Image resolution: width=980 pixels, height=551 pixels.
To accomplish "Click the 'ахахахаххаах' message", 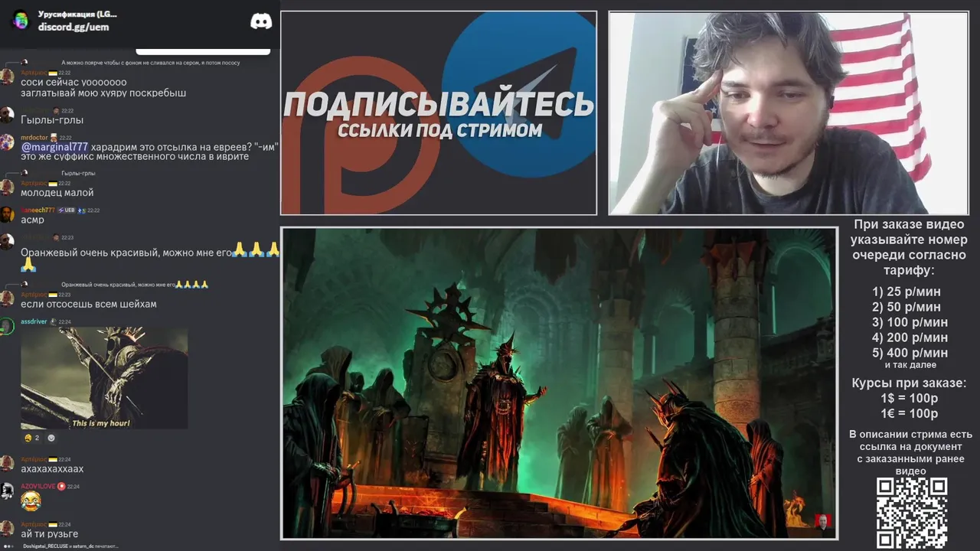I will coord(52,468).
